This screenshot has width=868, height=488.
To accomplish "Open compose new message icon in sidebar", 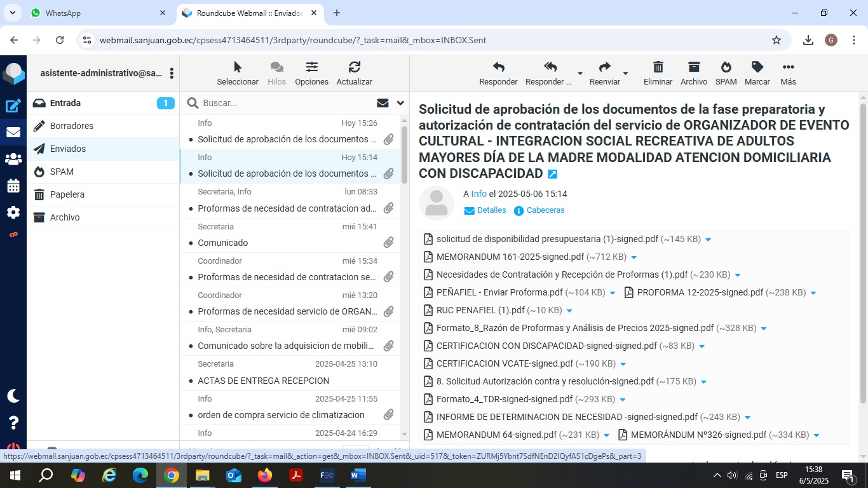I will pyautogui.click(x=13, y=106).
